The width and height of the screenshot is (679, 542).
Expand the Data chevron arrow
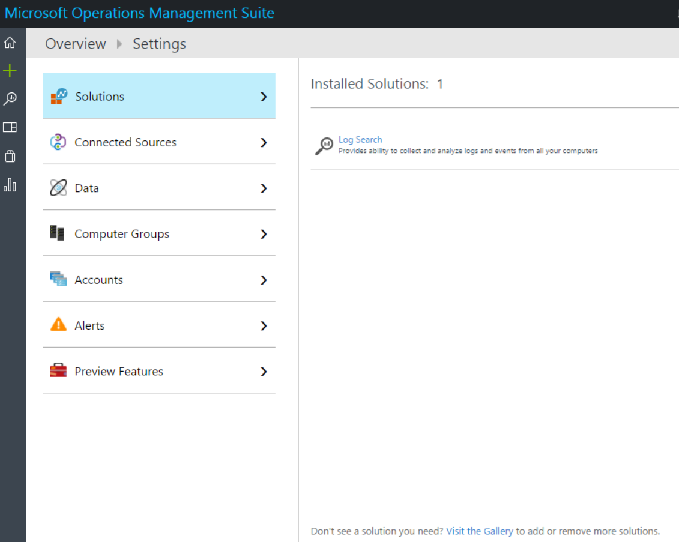[x=264, y=188]
